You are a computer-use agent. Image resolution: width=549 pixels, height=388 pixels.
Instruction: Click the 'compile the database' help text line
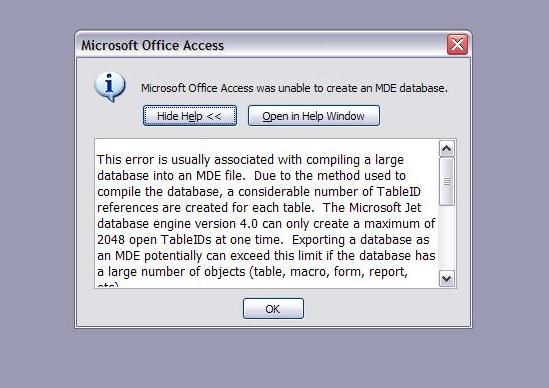(x=259, y=192)
